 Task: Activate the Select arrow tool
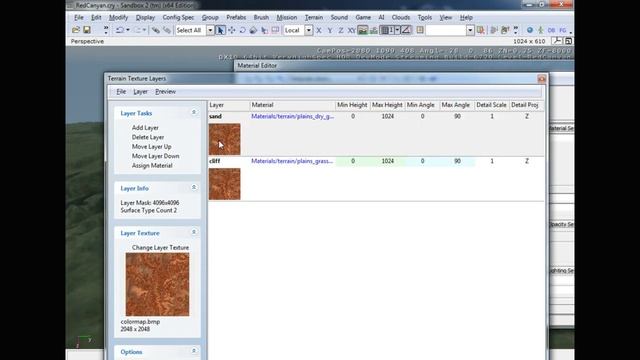click(x=220, y=30)
